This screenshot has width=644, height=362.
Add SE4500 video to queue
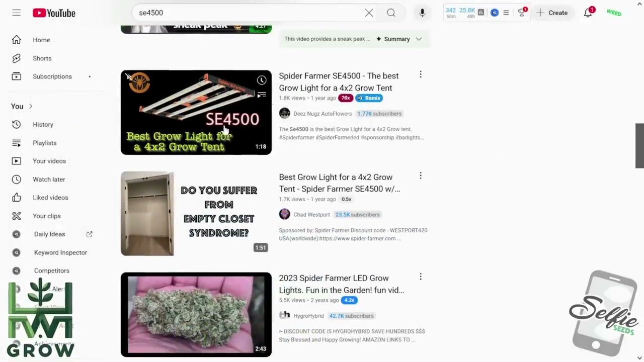[262, 95]
